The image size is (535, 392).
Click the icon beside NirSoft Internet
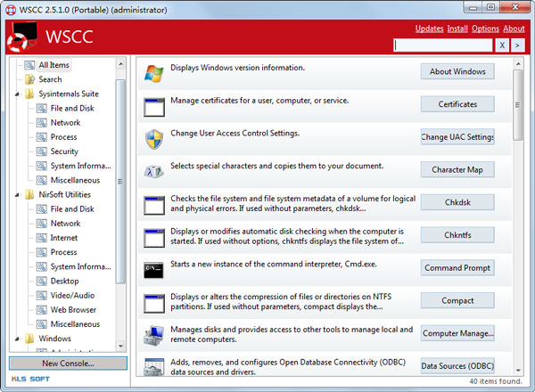coord(42,238)
